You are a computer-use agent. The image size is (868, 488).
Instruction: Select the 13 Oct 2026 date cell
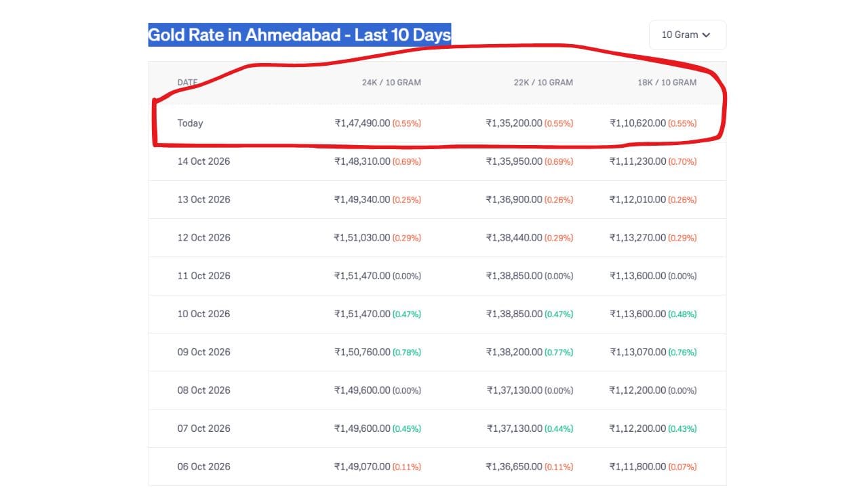[x=204, y=199]
